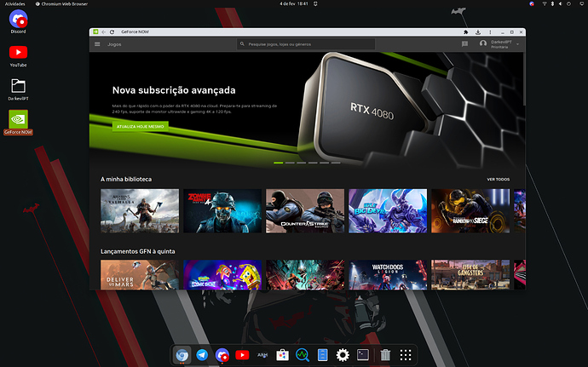Image resolution: width=588 pixels, height=367 pixels.
Task: Open the Big Devil game tile
Action: (x=388, y=210)
